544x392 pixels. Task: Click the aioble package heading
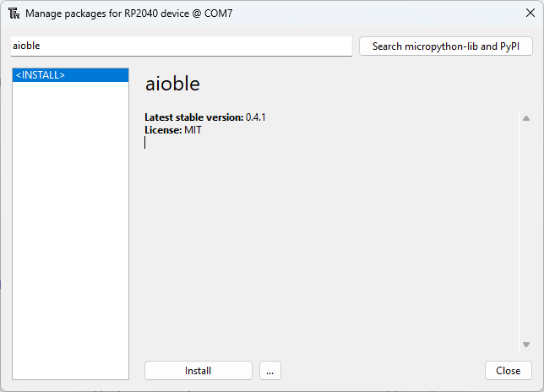click(172, 84)
